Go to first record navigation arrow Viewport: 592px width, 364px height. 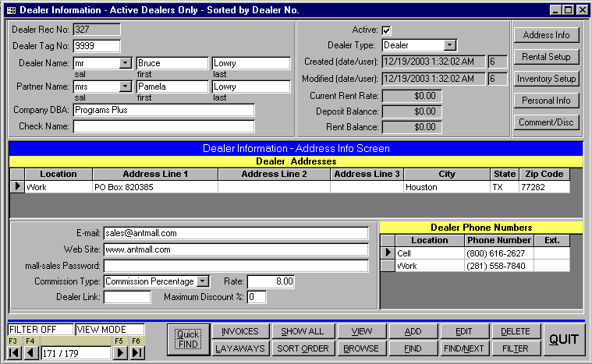15,353
